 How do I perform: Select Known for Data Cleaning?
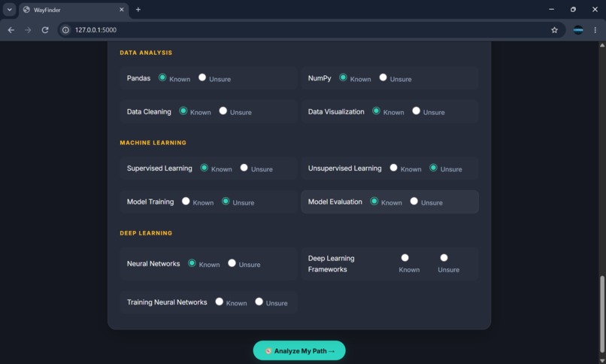tap(183, 111)
